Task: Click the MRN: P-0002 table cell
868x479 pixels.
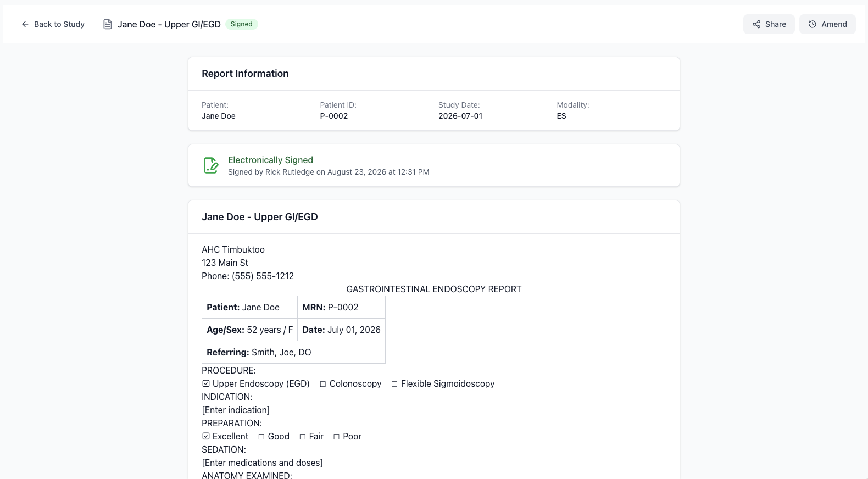Action: click(x=341, y=307)
